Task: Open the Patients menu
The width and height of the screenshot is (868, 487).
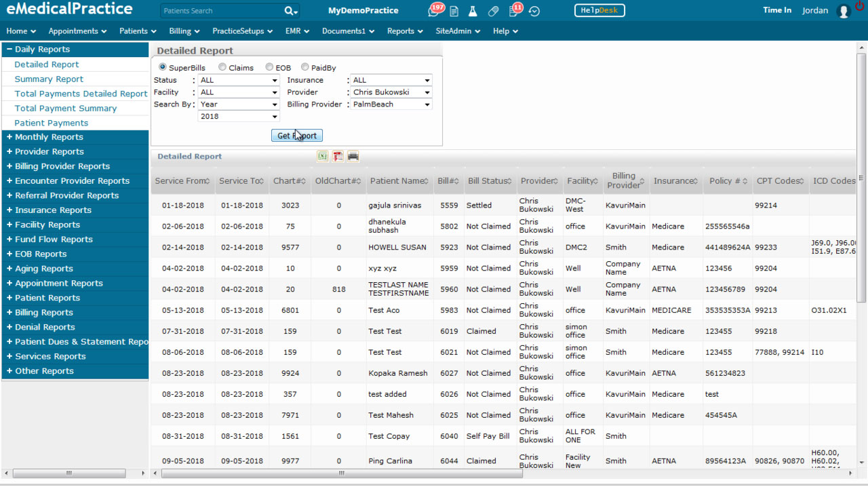Action: [138, 31]
